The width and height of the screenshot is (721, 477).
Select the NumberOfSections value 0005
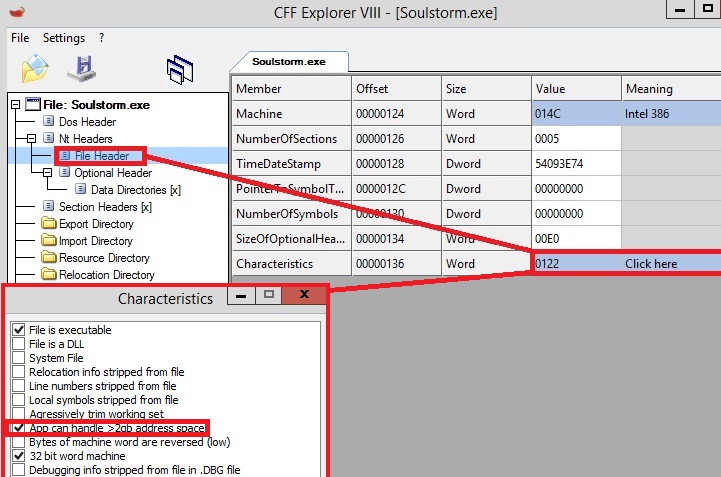[x=576, y=138]
